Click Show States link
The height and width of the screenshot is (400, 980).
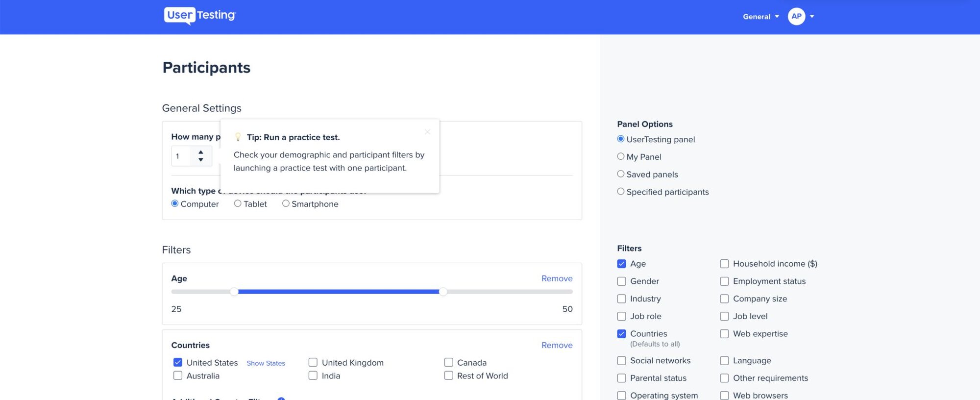[x=266, y=363]
